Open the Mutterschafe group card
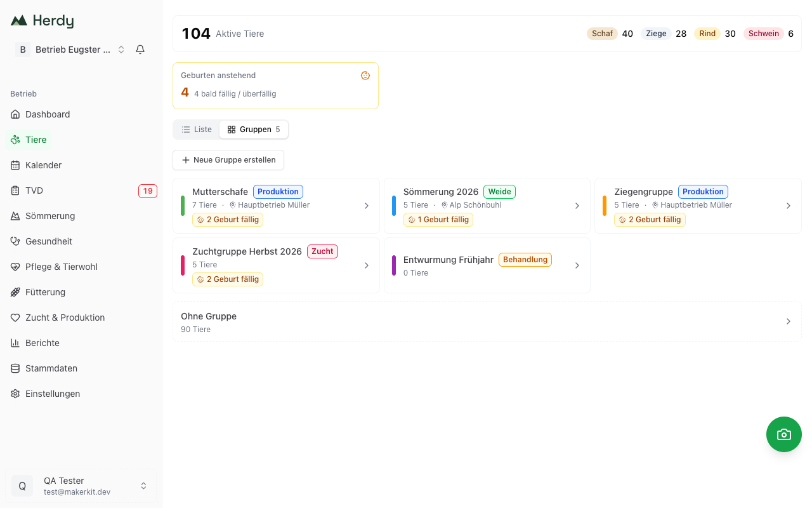The height and width of the screenshot is (508, 812). pyautogui.click(x=276, y=206)
